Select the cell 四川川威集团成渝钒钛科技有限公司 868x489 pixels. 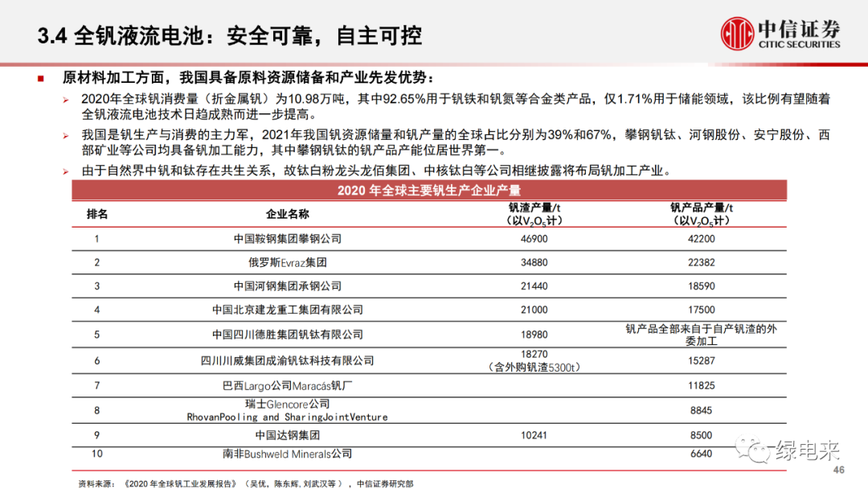click(287, 361)
